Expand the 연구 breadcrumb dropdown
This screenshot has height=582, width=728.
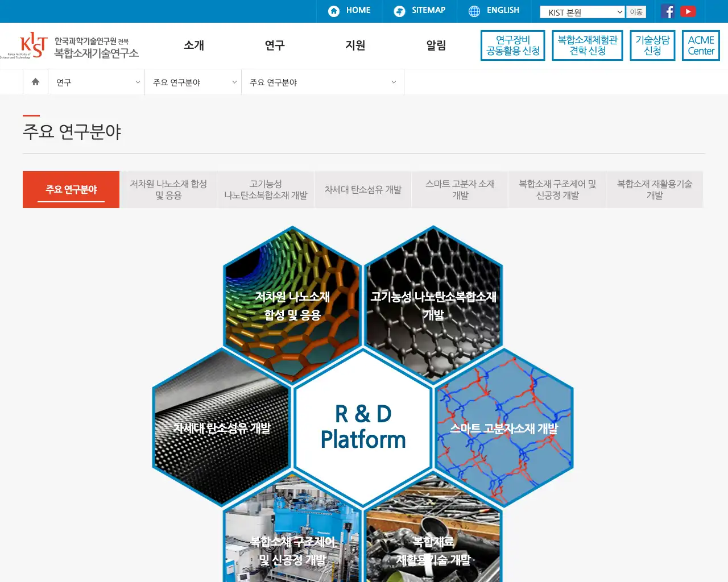pyautogui.click(x=97, y=82)
